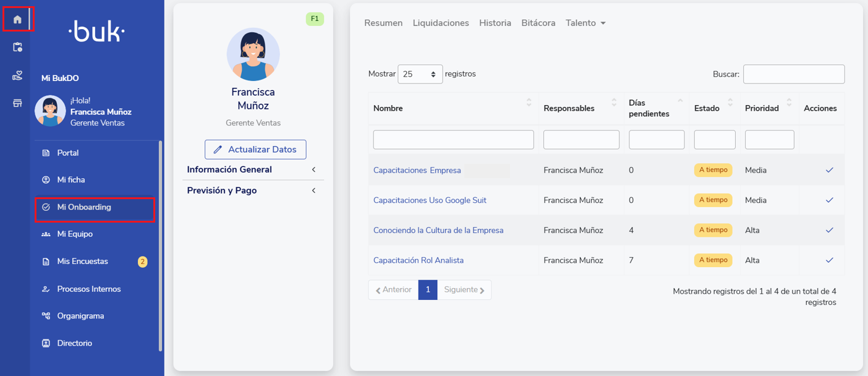Open the Capacitaciones Uso Google Suit link
The width and height of the screenshot is (868, 376).
pyautogui.click(x=430, y=200)
